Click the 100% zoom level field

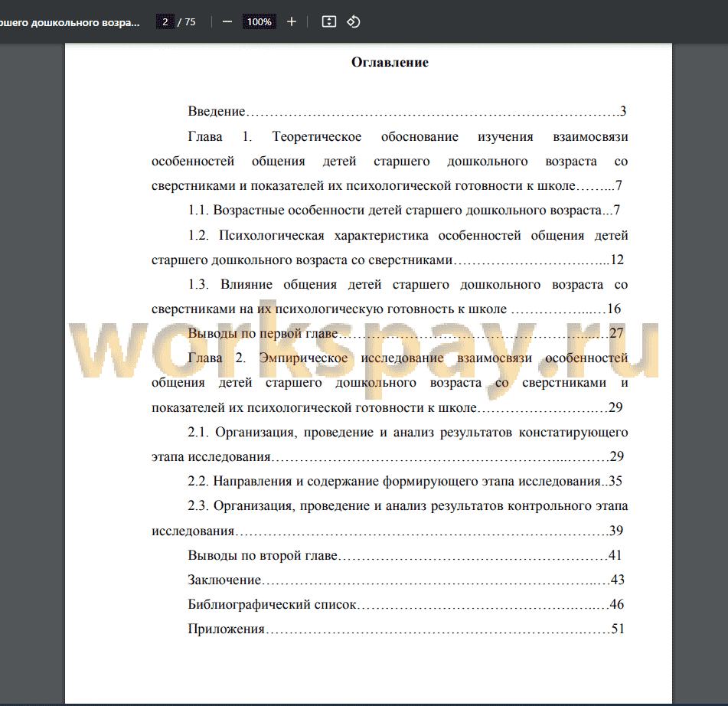click(259, 22)
